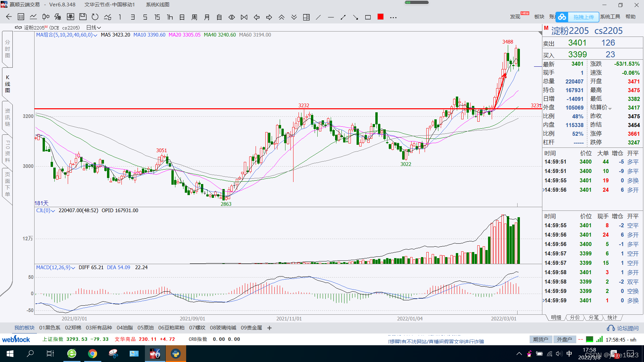Switch to the time-sharing line chart icon
Viewport: 644px width, 362px height.
(x=33, y=17)
